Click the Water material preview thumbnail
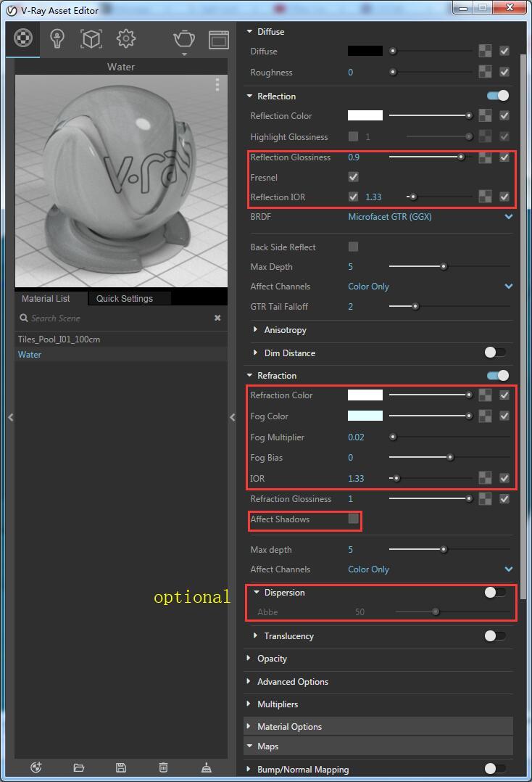 click(x=121, y=181)
